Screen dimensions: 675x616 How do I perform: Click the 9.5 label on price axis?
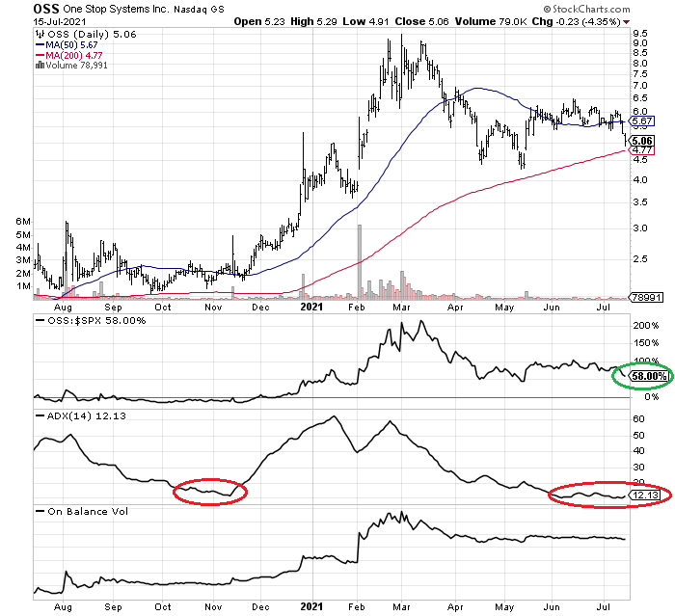[x=639, y=34]
